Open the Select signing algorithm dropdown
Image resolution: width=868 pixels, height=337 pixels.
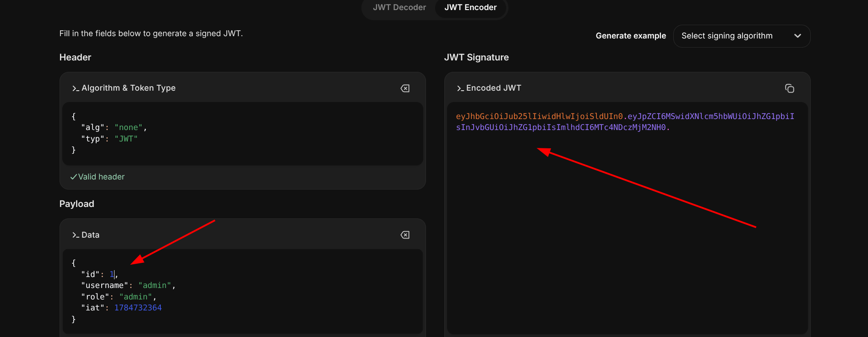pyautogui.click(x=742, y=36)
